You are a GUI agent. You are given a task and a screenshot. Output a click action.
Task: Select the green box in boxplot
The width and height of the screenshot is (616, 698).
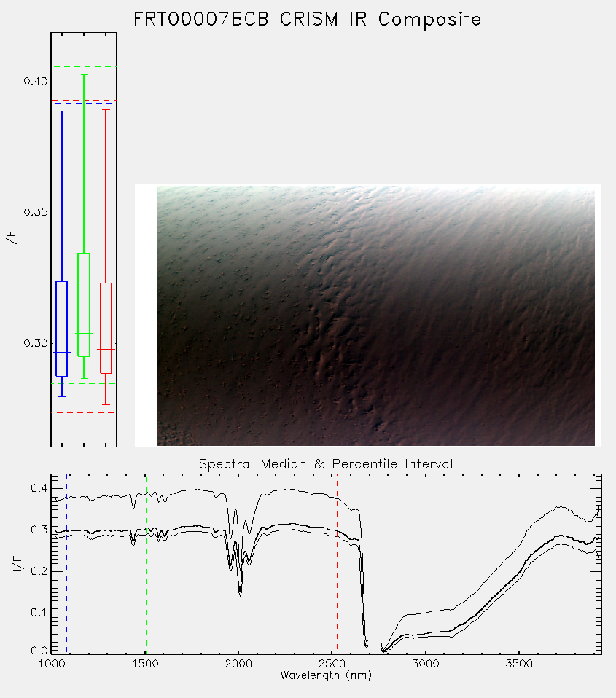[x=84, y=305]
